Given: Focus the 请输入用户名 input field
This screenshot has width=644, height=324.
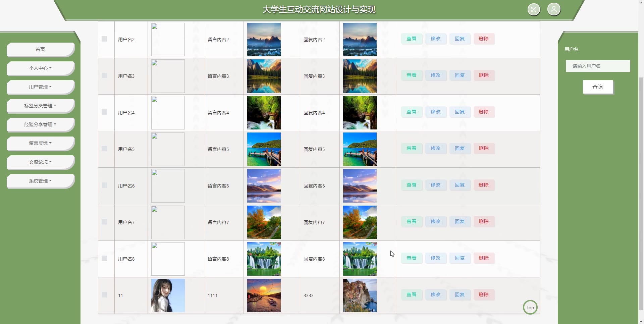Looking at the screenshot, I should tap(598, 66).
